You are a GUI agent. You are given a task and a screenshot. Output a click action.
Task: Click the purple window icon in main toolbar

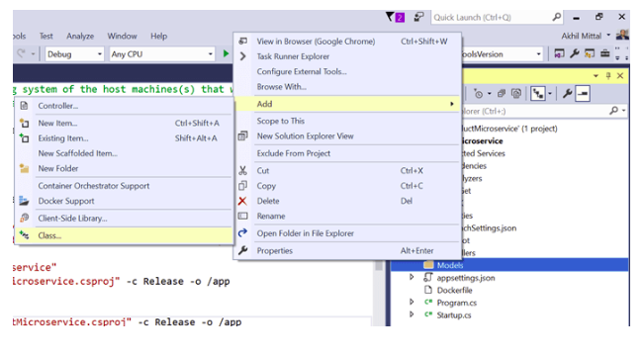pyautogui.click(x=559, y=53)
